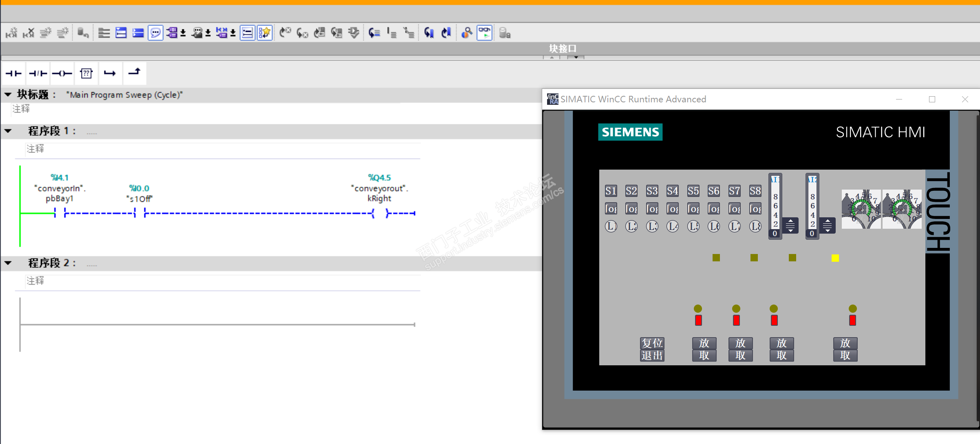Insert a normally closed contact
The image size is (980, 444).
38,73
